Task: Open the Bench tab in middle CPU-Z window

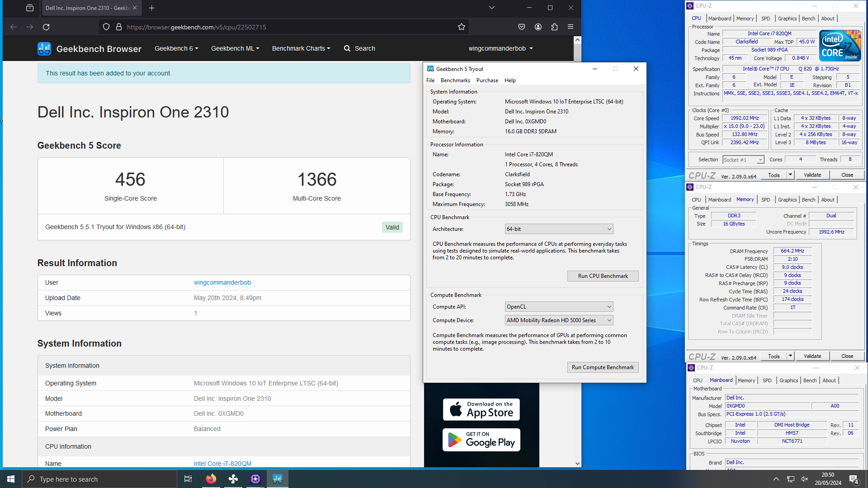Action: [x=808, y=200]
